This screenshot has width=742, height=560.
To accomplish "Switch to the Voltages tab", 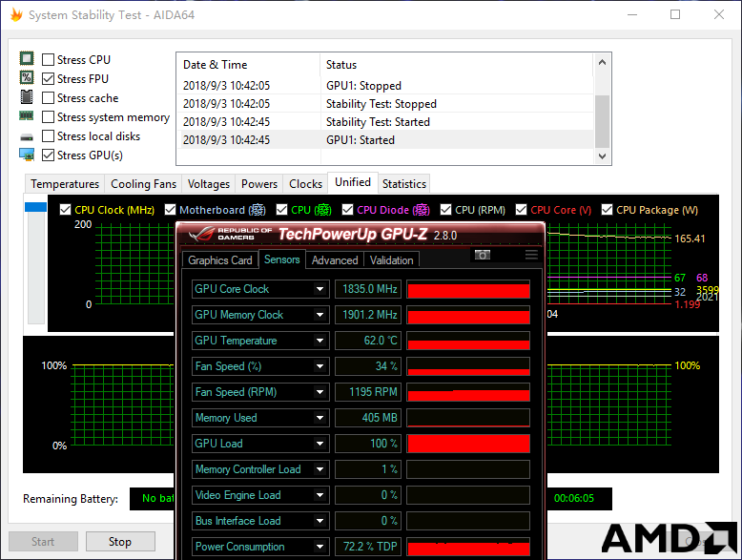I will pos(209,184).
